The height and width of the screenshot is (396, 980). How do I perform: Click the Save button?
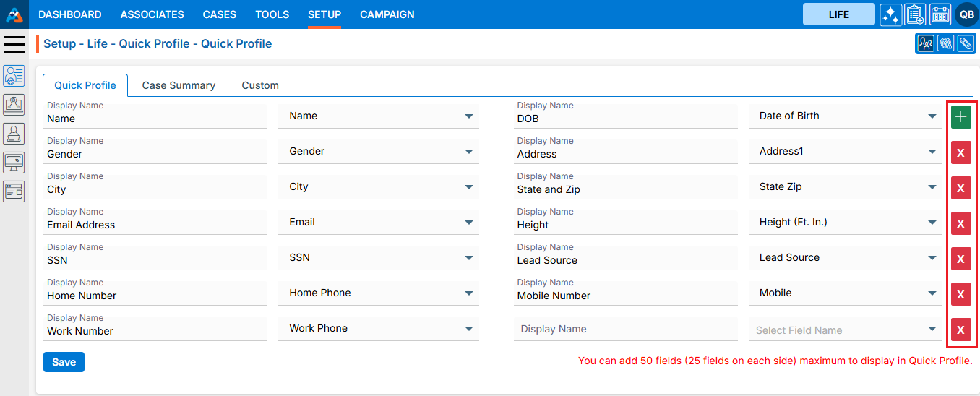click(x=64, y=362)
